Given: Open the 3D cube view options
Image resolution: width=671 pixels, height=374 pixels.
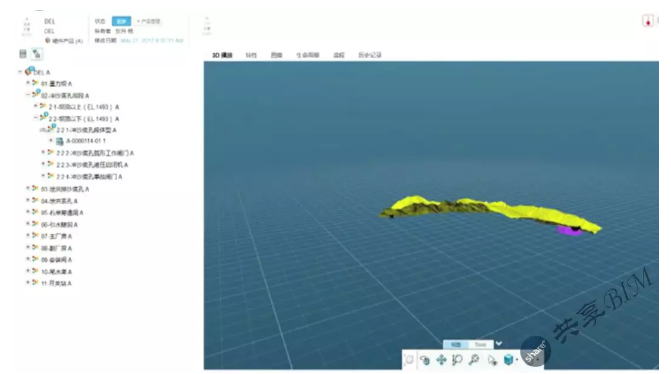Looking at the screenshot, I should [x=509, y=359].
